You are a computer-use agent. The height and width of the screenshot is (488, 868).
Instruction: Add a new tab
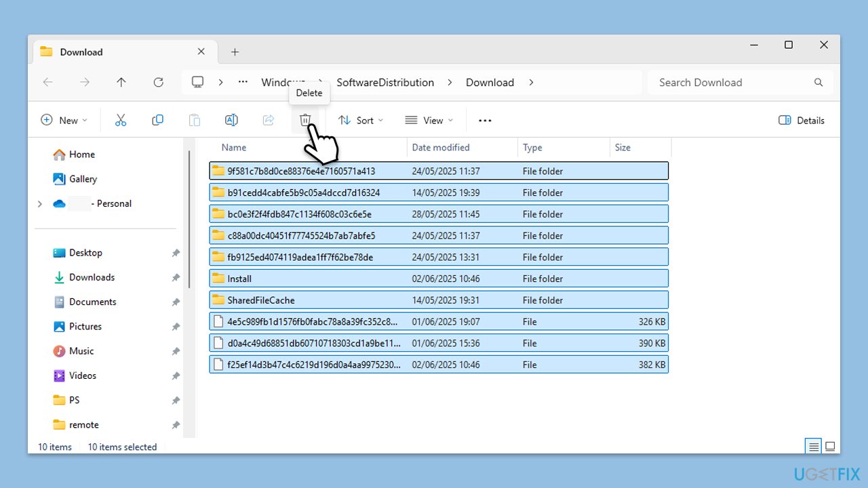pos(235,52)
